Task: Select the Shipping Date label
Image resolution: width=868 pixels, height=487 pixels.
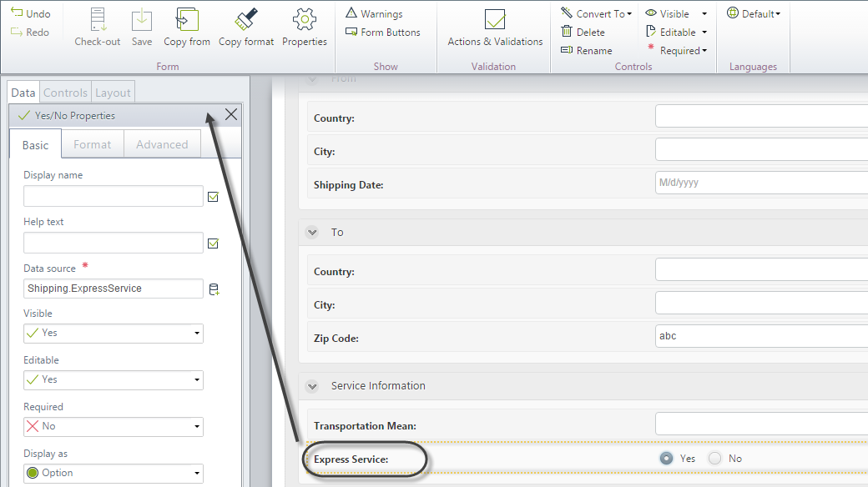Action: (348, 185)
